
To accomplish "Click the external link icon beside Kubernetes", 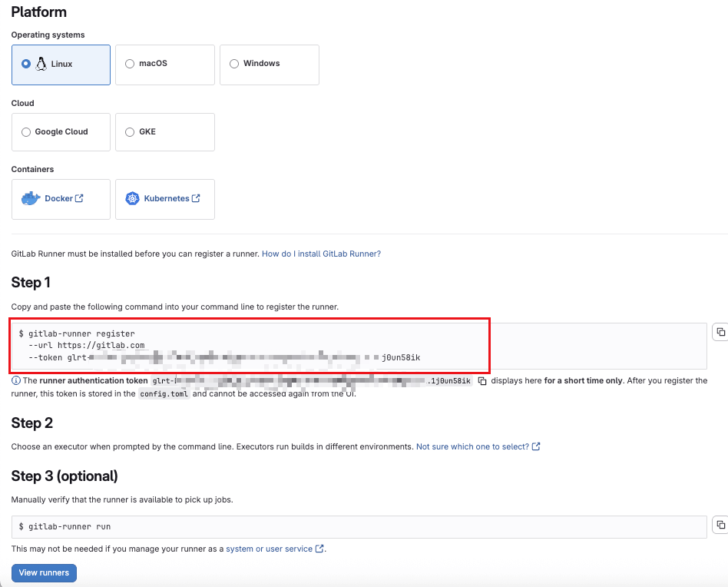I will click(x=196, y=198).
